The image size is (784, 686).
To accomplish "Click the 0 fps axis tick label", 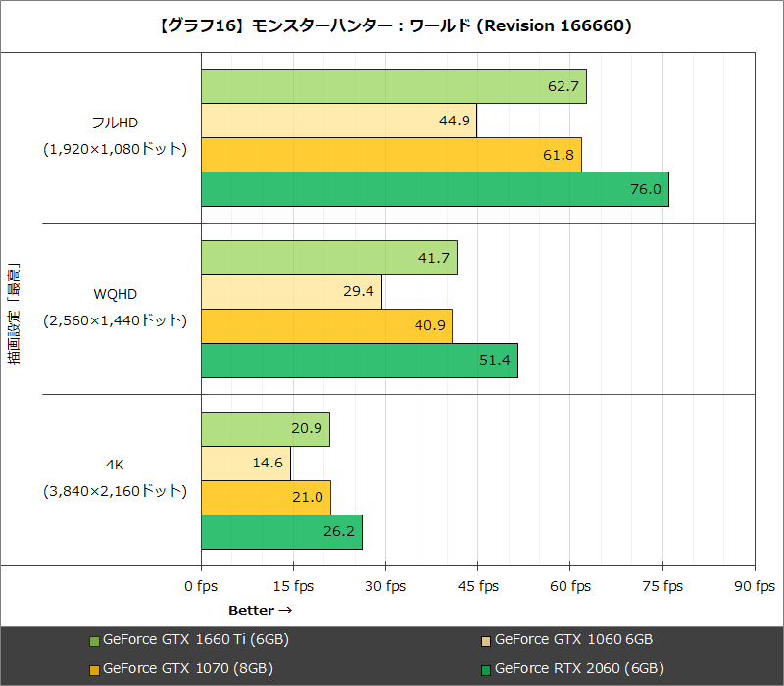I will (201, 586).
